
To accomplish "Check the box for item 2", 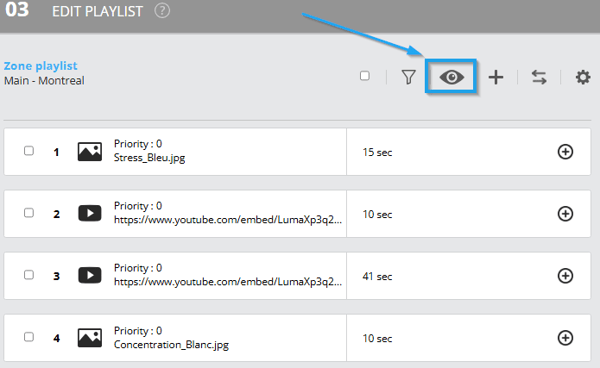I will click(29, 213).
